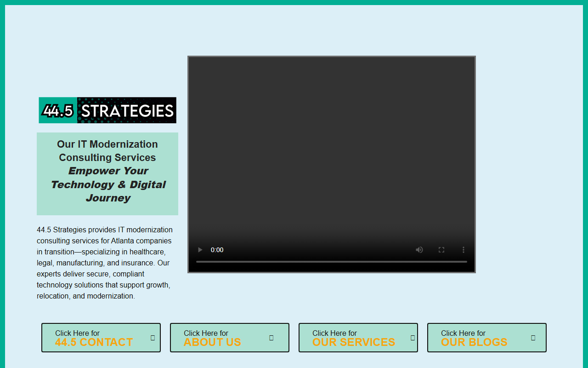Viewport: 588px width, 368px height.
Task: Click the 0:00 video timestamp
Action: pos(217,250)
